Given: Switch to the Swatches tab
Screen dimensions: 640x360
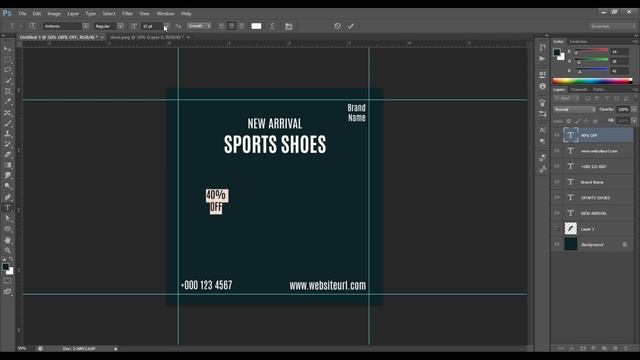Looking at the screenshot, I should click(x=578, y=42).
